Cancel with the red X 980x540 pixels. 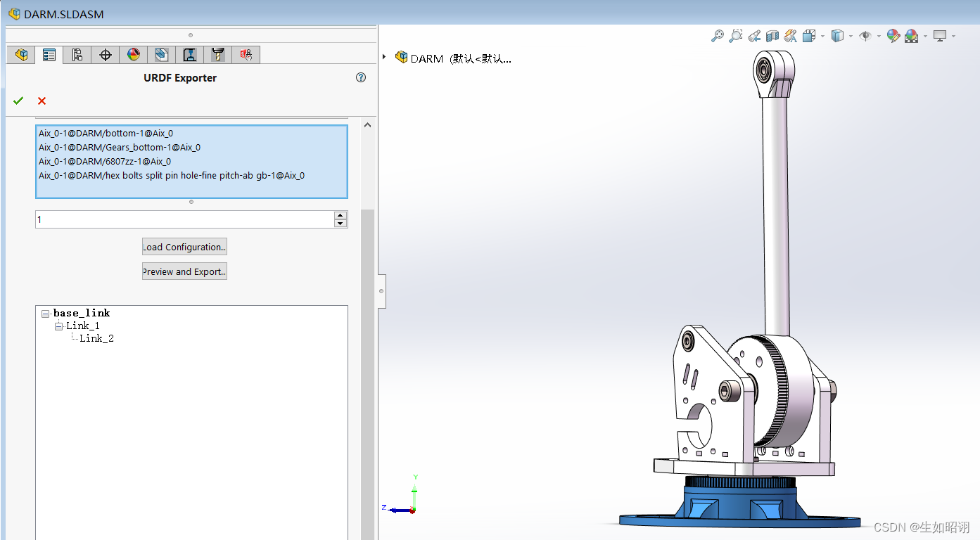coord(42,101)
